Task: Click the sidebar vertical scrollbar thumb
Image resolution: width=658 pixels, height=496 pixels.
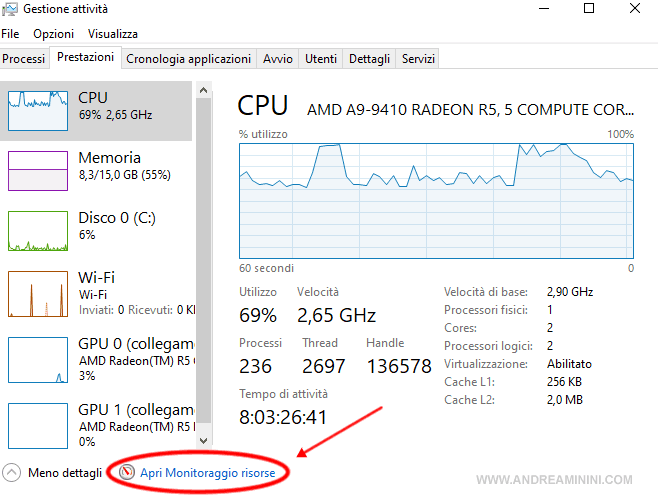Action: [x=204, y=260]
